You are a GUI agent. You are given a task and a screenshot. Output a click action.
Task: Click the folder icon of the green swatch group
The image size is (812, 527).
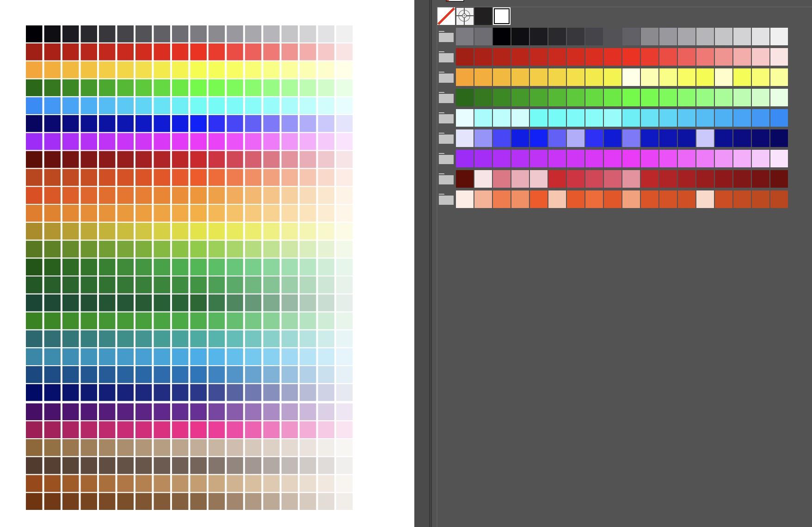point(446,98)
